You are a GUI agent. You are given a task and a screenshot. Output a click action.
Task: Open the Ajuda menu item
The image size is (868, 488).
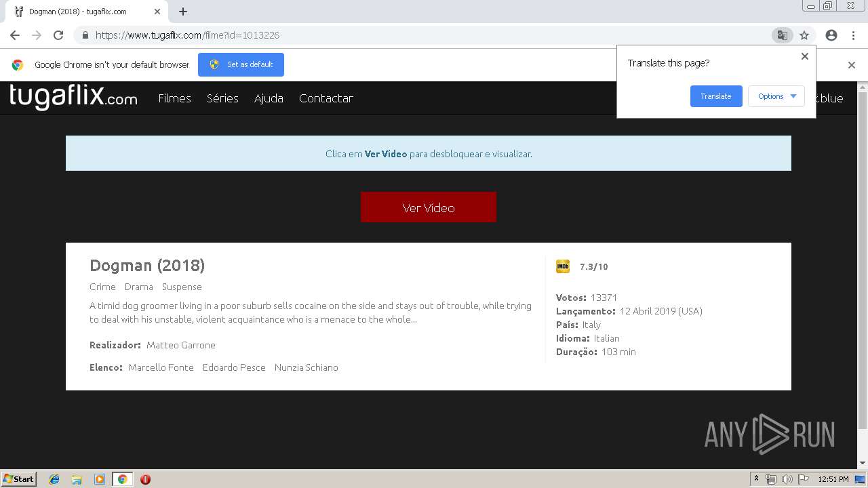click(x=269, y=98)
